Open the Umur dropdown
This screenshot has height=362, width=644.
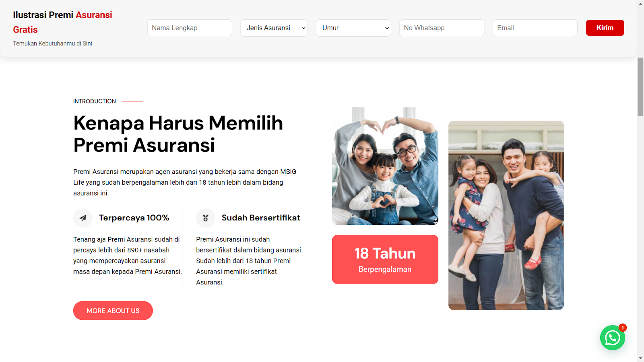[353, 28]
